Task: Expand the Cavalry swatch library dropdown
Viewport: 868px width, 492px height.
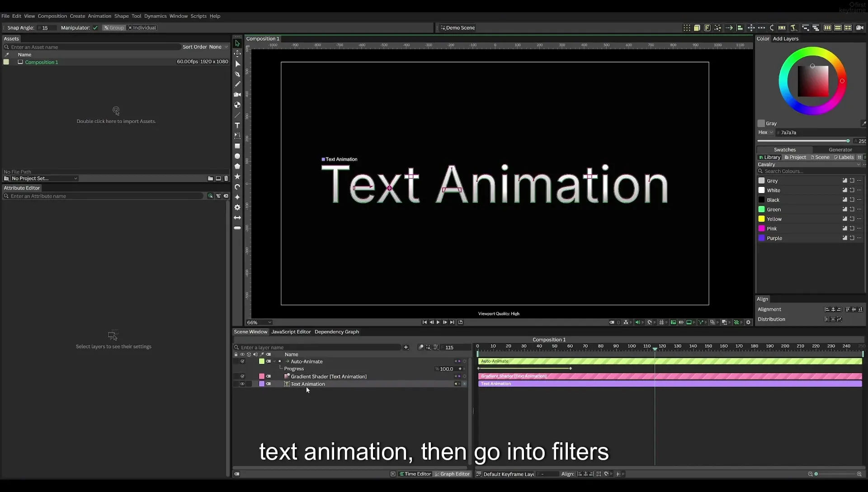Action: [809, 165]
